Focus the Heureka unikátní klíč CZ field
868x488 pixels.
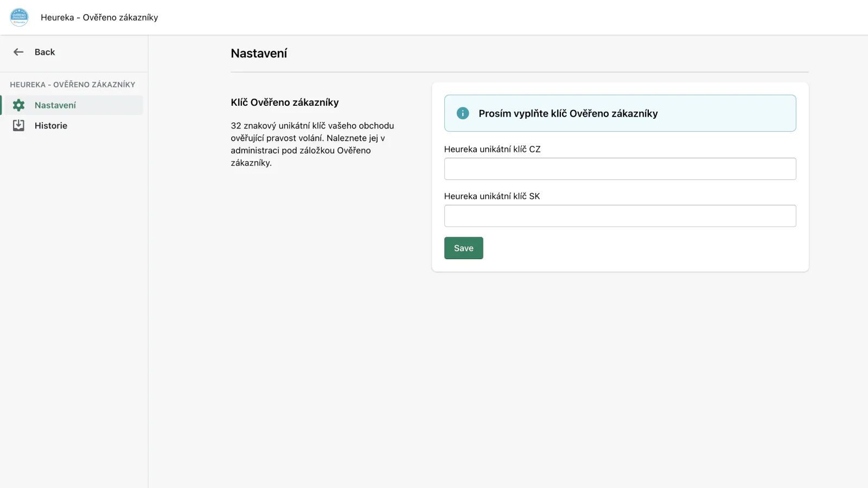click(x=620, y=169)
